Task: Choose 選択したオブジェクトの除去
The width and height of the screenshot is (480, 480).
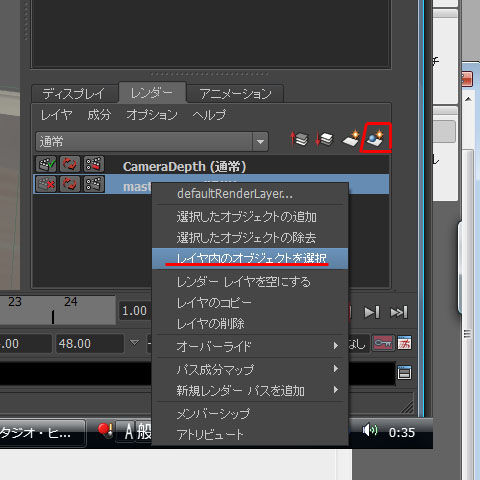Action: (x=250, y=238)
